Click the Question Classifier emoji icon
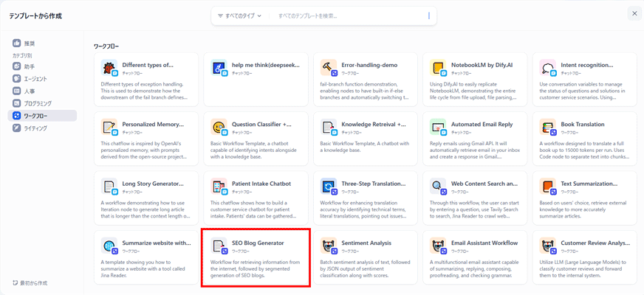644x295 pixels. point(219,127)
